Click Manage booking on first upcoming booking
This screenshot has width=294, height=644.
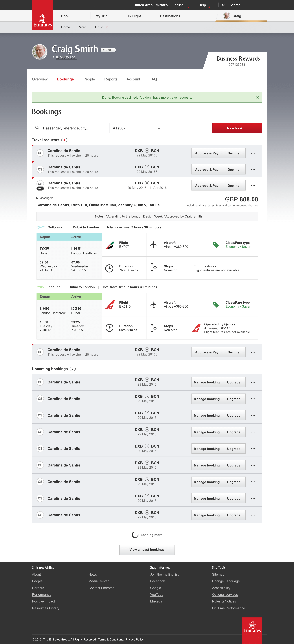pos(207,382)
